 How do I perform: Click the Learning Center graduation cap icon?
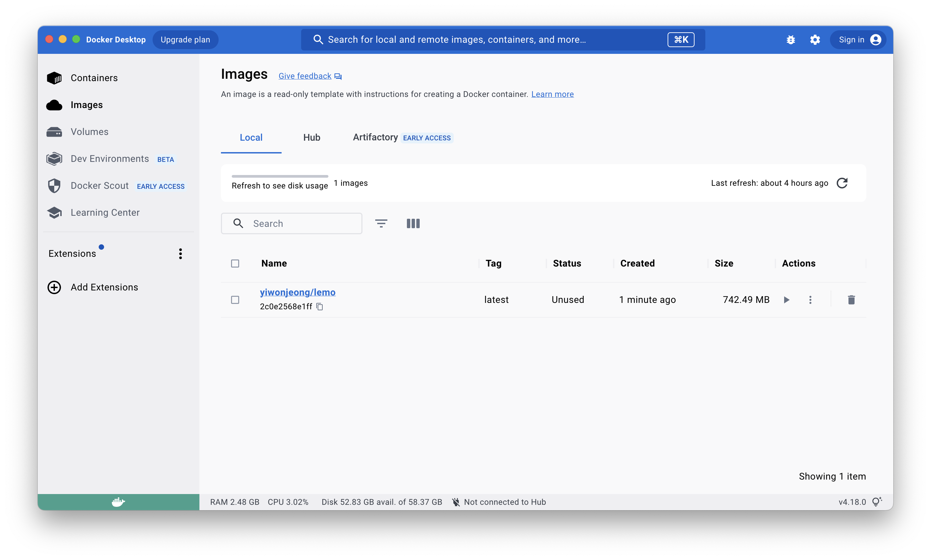pos(54,212)
